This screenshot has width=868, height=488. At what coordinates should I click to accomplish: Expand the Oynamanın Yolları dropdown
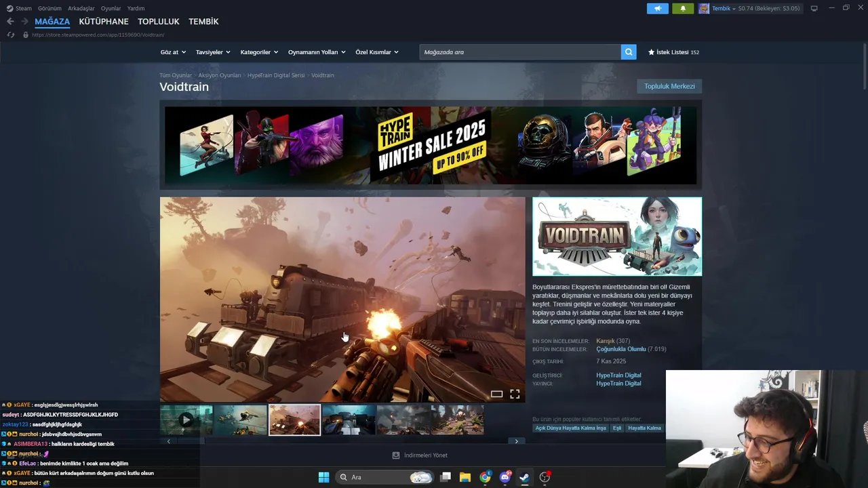(317, 52)
